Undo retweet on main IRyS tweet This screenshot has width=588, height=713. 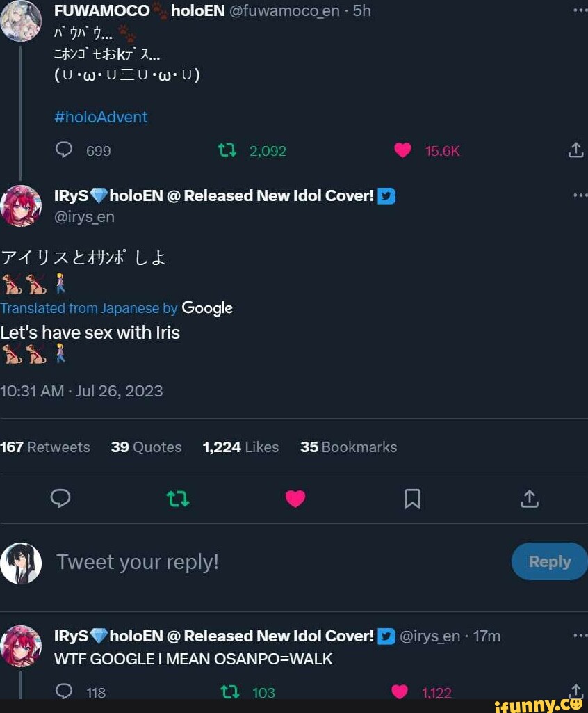(x=178, y=498)
